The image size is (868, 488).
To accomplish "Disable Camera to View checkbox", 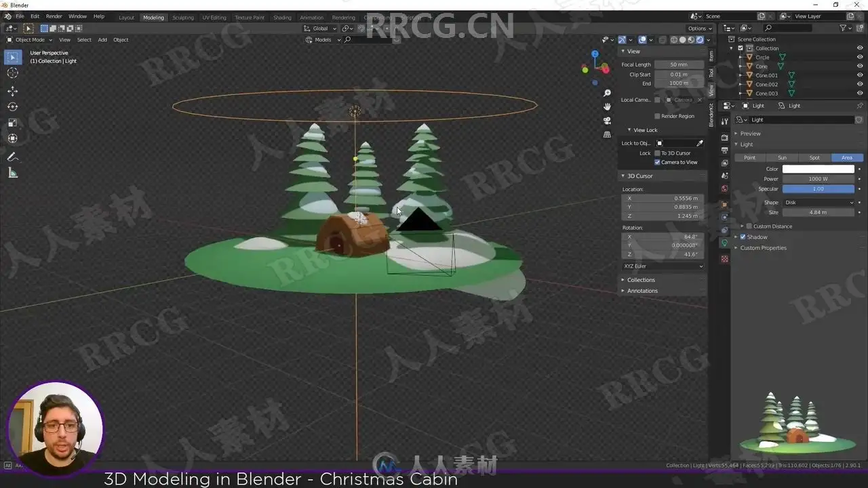I will tap(657, 162).
